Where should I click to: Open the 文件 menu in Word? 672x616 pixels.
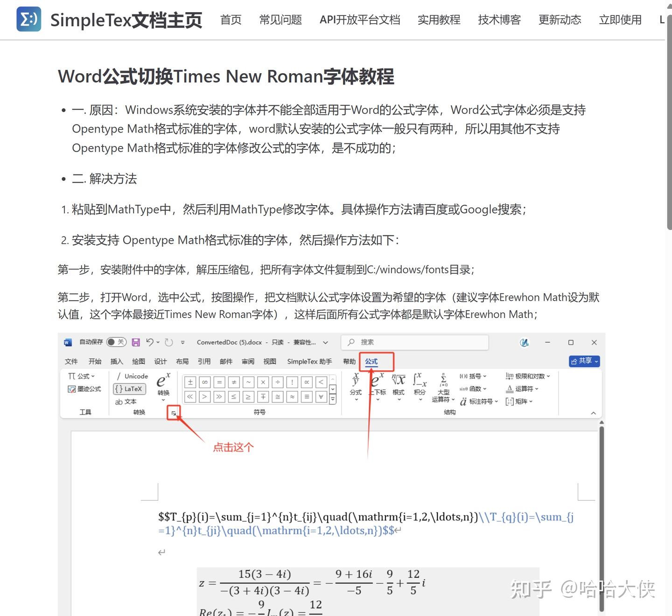tap(71, 361)
